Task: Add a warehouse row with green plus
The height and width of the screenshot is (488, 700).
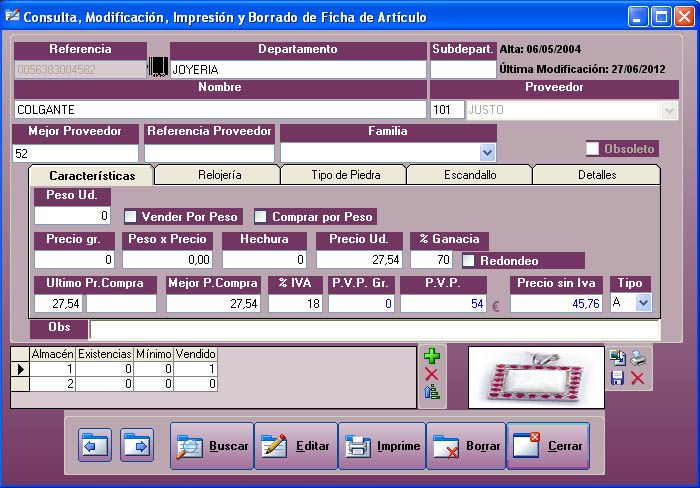Action: pos(432,356)
